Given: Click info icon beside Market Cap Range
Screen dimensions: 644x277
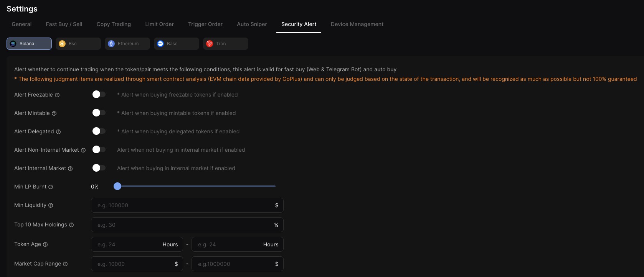Looking at the screenshot, I should click(x=65, y=264).
